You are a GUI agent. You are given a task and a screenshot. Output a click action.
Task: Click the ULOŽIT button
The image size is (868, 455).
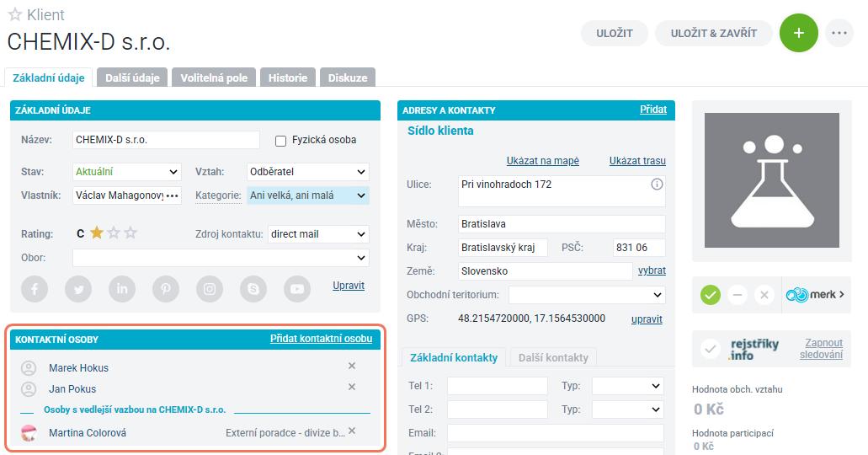tap(615, 33)
